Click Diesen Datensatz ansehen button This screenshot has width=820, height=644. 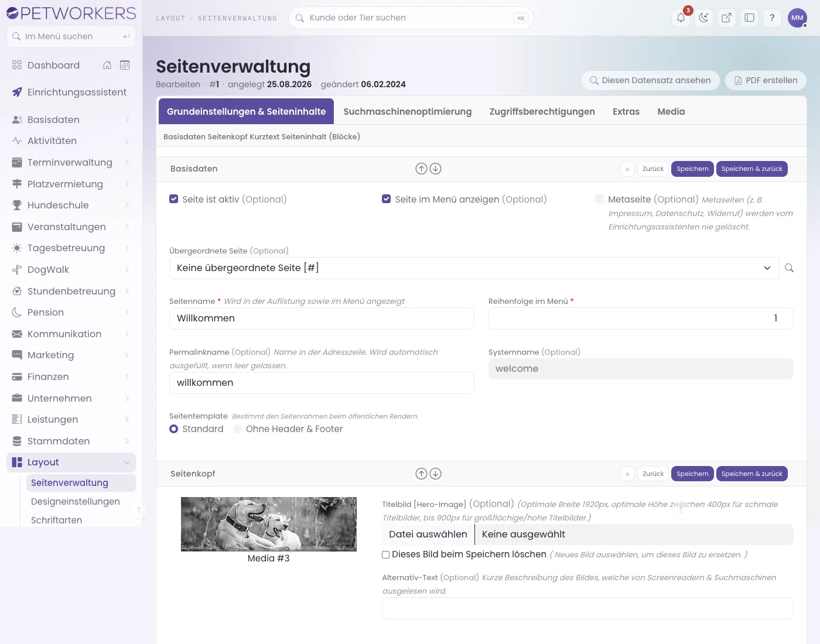(650, 80)
